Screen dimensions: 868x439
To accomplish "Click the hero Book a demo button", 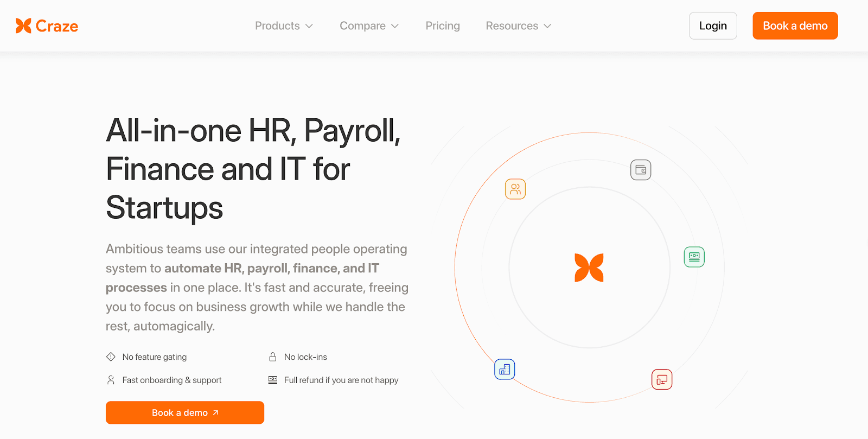I will (185, 412).
